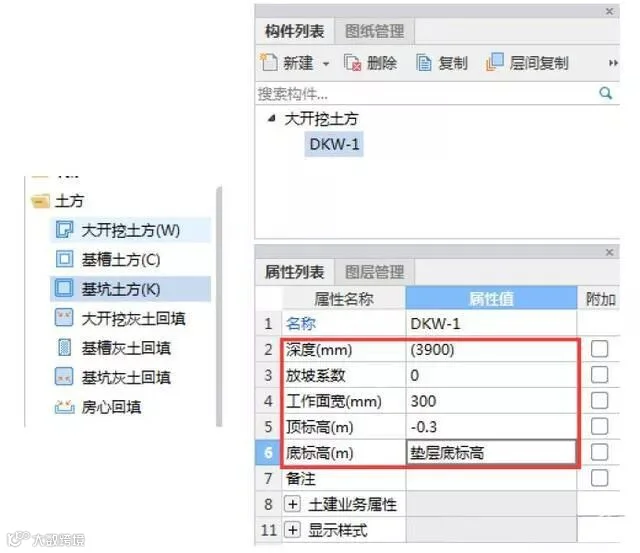Click the 土方 folder icon
Viewport: 640px width, 553px height.
(40, 201)
